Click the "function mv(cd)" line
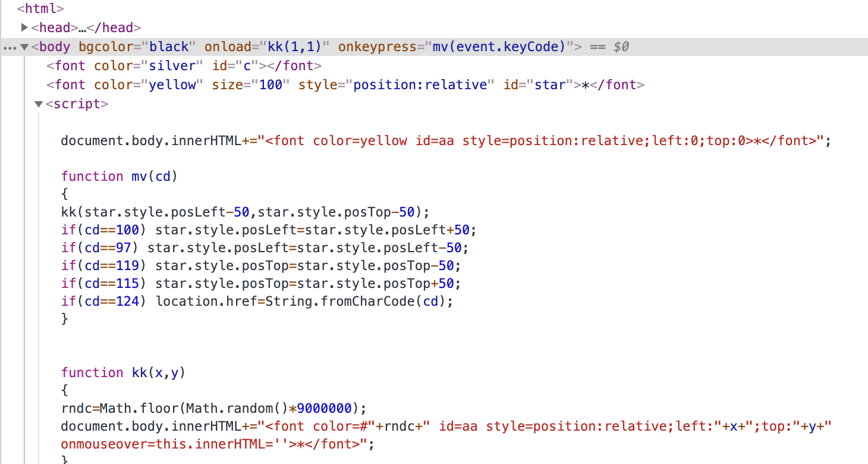This screenshot has height=464, width=868. (x=119, y=176)
